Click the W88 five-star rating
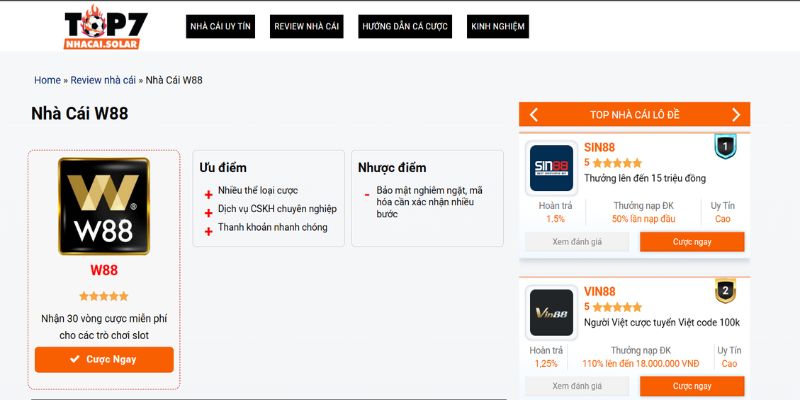 coord(104,296)
